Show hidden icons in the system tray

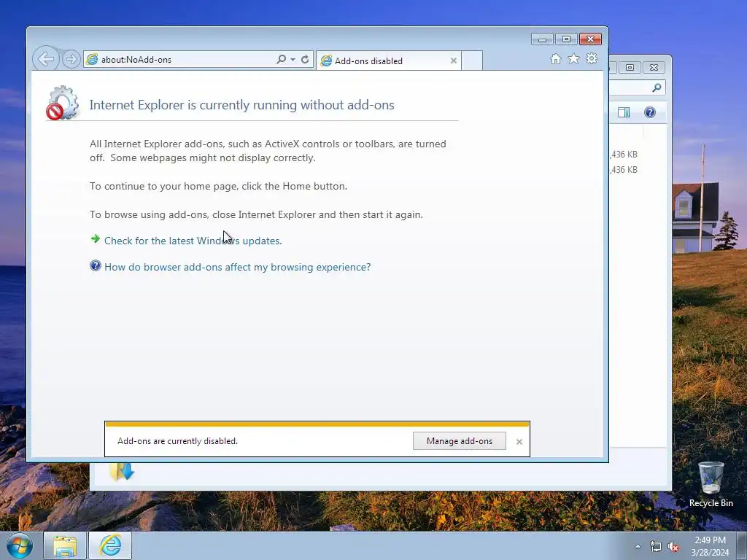638,546
